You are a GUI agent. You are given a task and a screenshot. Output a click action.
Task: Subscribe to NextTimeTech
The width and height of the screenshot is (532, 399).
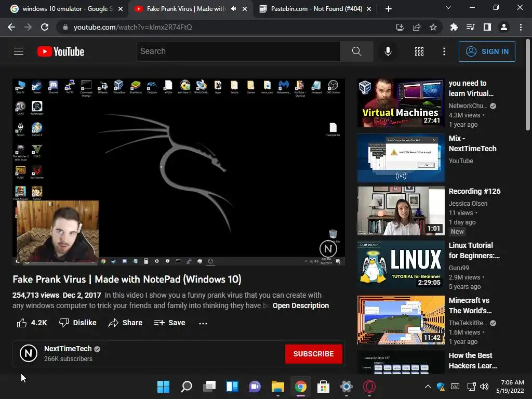[313, 354]
